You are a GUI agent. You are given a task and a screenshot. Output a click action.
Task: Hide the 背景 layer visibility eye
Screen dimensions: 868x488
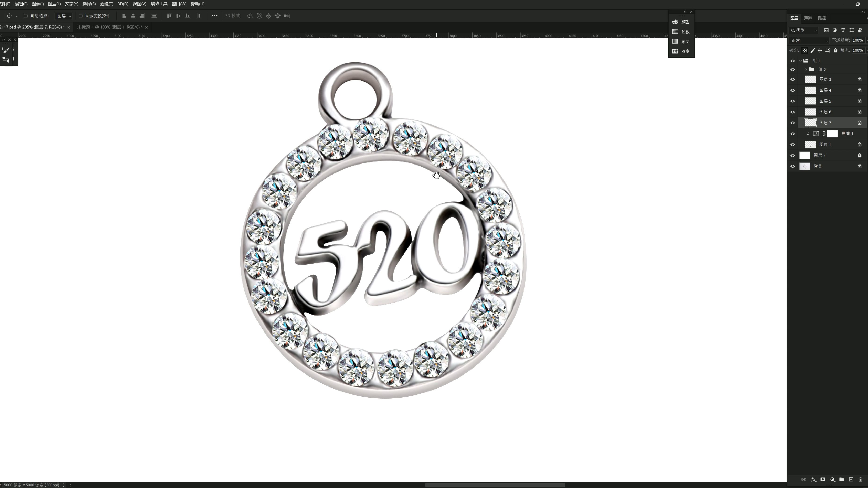point(792,166)
